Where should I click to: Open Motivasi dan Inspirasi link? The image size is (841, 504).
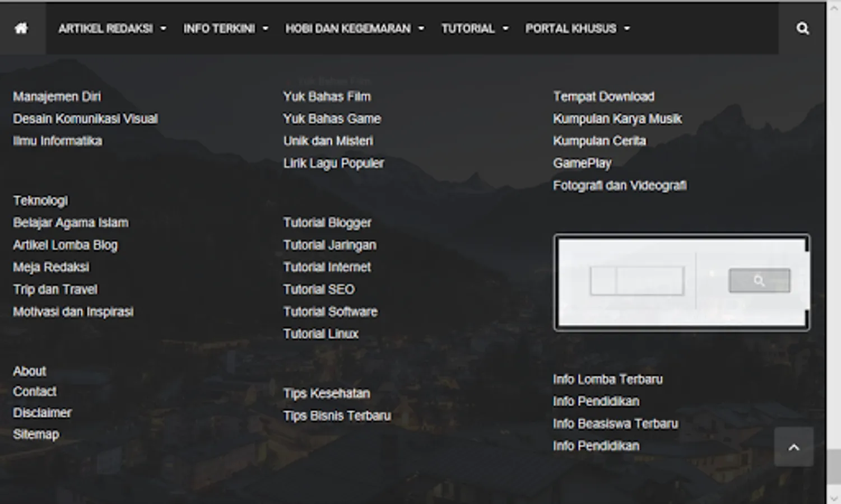(x=73, y=312)
